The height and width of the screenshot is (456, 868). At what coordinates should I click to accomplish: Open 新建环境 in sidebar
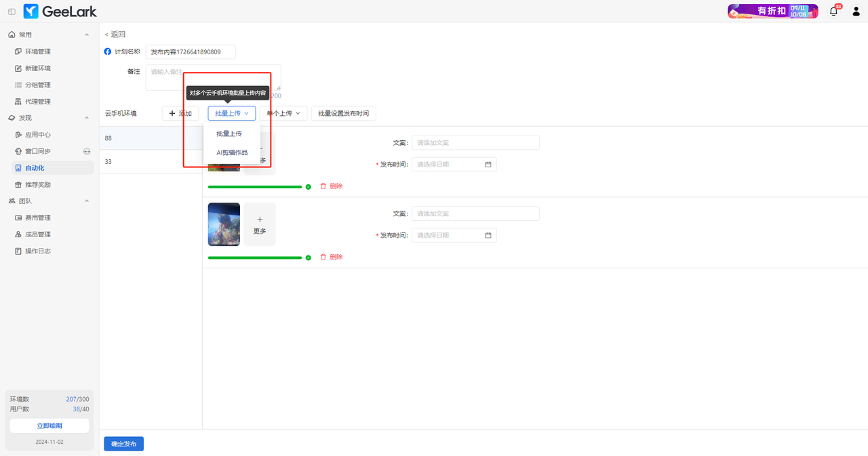coord(38,68)
